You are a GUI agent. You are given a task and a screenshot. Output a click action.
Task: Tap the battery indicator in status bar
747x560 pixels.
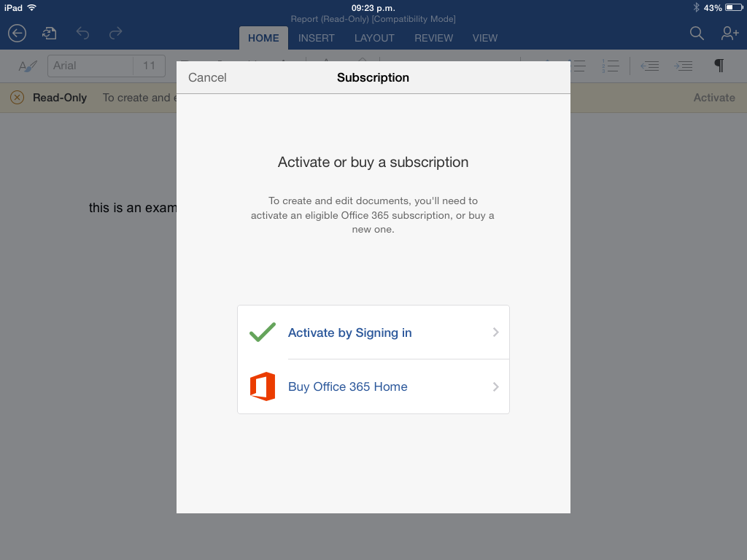(x=734, y=7)
